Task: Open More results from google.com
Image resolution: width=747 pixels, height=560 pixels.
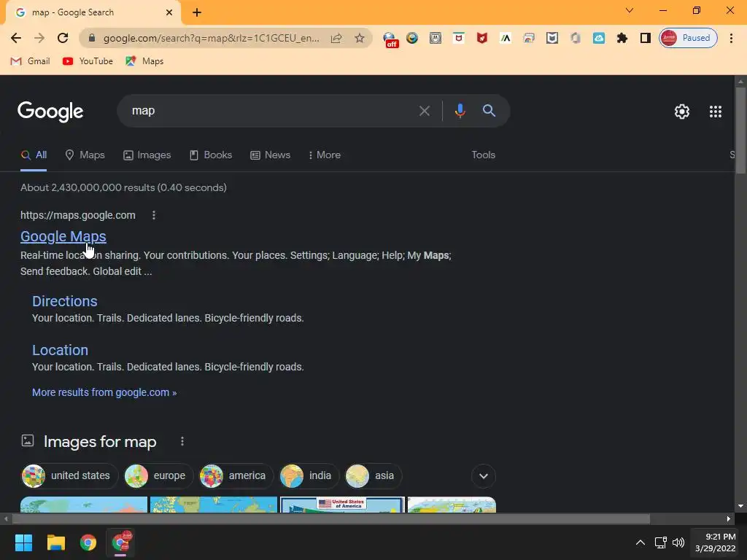Action: pyautogui.click(x=104, y=392)
